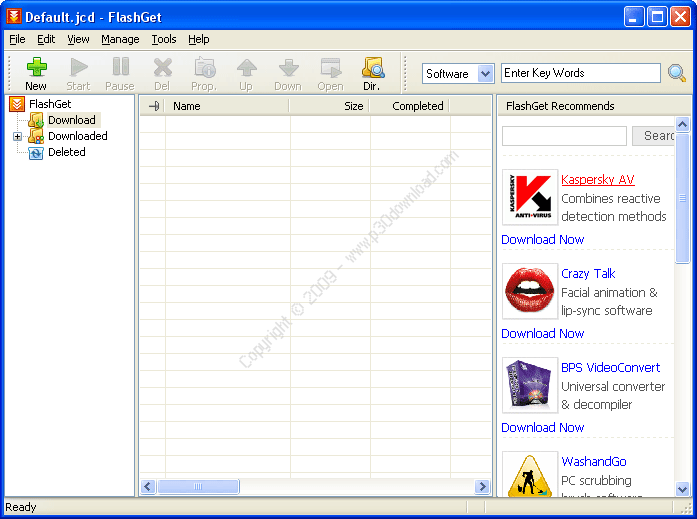Click the recommends panel vertical scrollbar thumb
This screenshot has width=697, height=519.
point(682,198)
